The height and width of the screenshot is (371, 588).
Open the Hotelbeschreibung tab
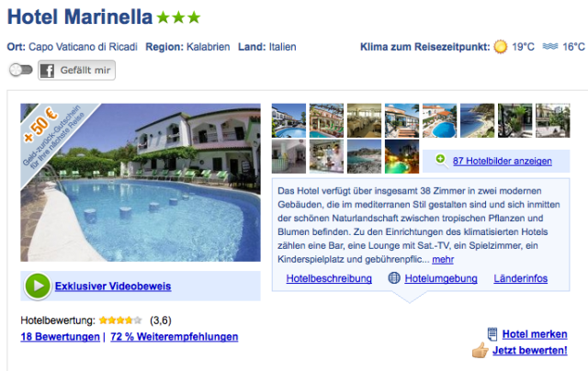(x=329, y=278)
